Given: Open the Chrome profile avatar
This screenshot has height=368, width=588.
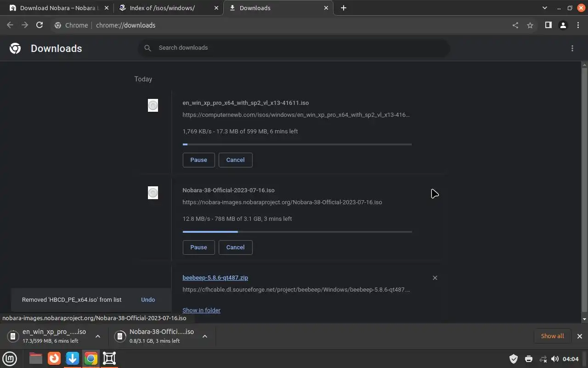Looking at the screenshot, I should pyautogui.click(x=563, y=25).
